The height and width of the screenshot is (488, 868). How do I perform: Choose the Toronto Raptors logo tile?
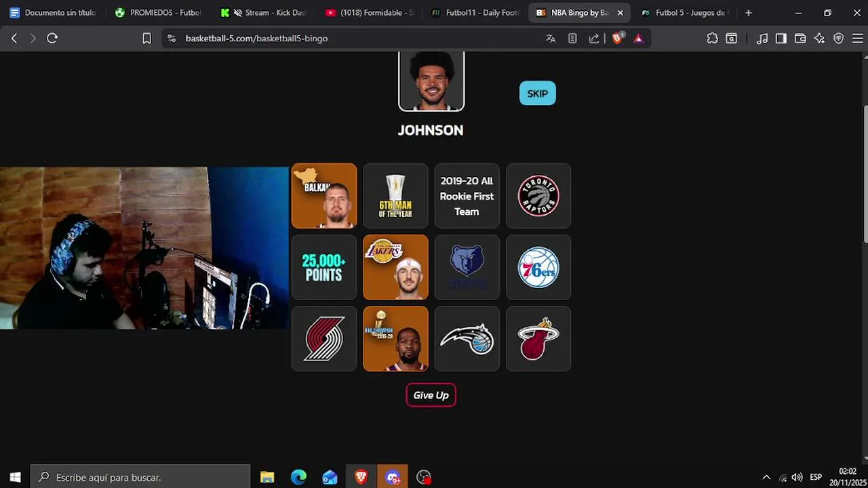[x=538, y=196]
